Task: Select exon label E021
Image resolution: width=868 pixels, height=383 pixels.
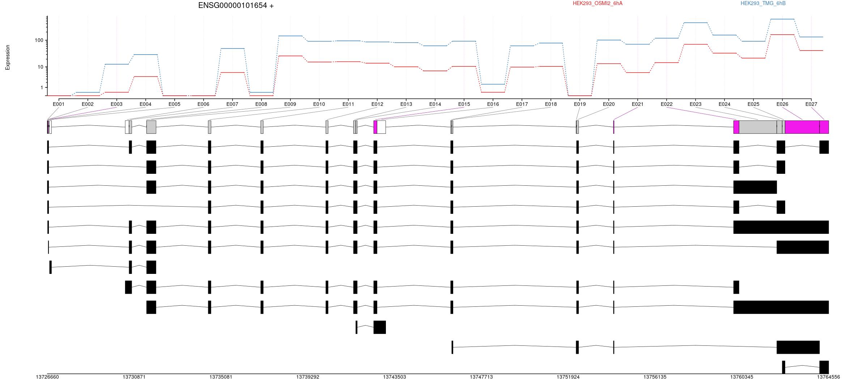Action: pos(638,104)
